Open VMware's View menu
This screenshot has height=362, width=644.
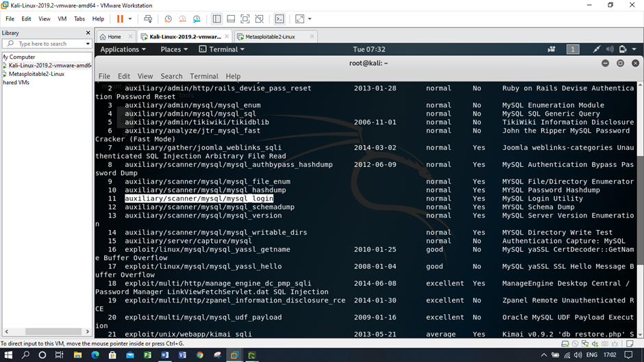[x=45, y=19]
